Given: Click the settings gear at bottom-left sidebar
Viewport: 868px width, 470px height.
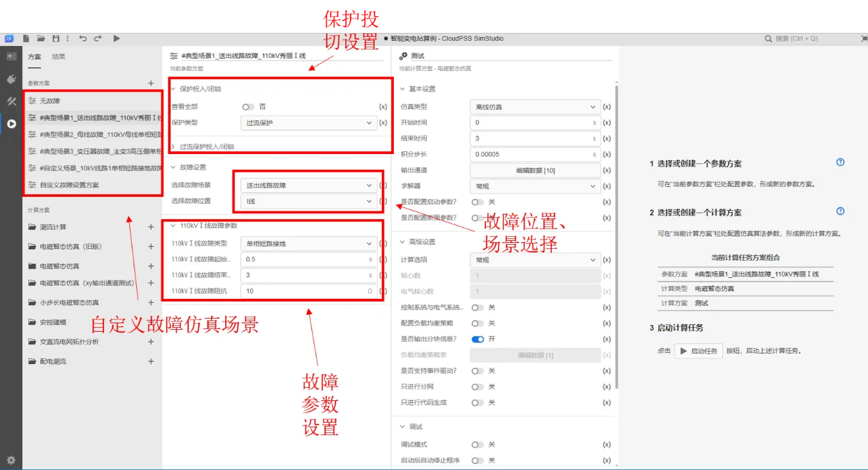Looking at the screenshot, I should tap(11, 460).
